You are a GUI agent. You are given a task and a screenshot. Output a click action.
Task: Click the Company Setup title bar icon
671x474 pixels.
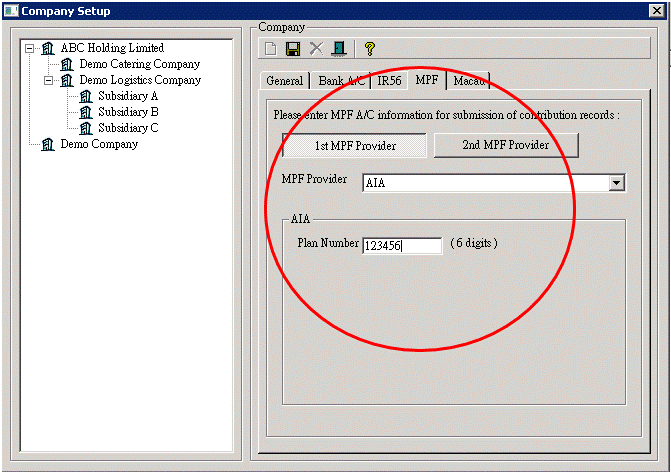coord(11,11)
